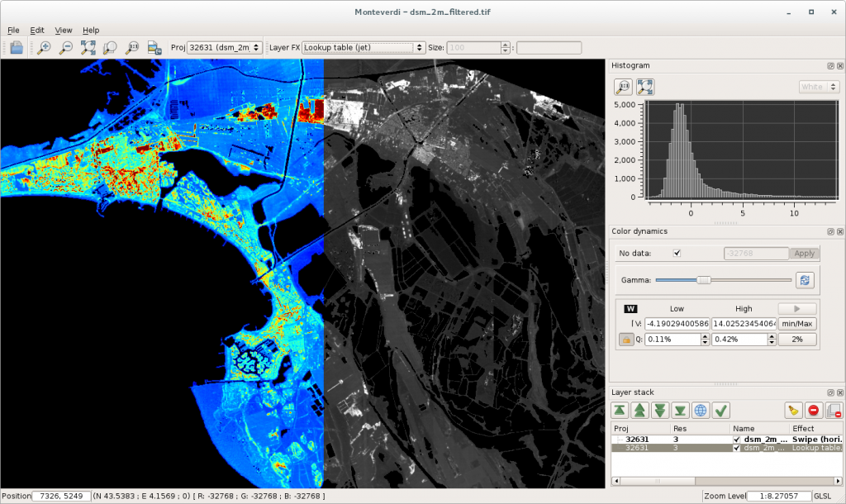846x504 pixels.
Task: Move layer to top of stack
Action: coord(620,410)
